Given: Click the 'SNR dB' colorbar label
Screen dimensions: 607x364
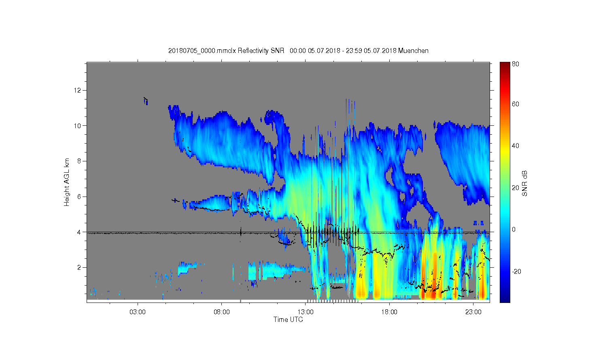Looking at the screenshot, I should pos(524,184).
